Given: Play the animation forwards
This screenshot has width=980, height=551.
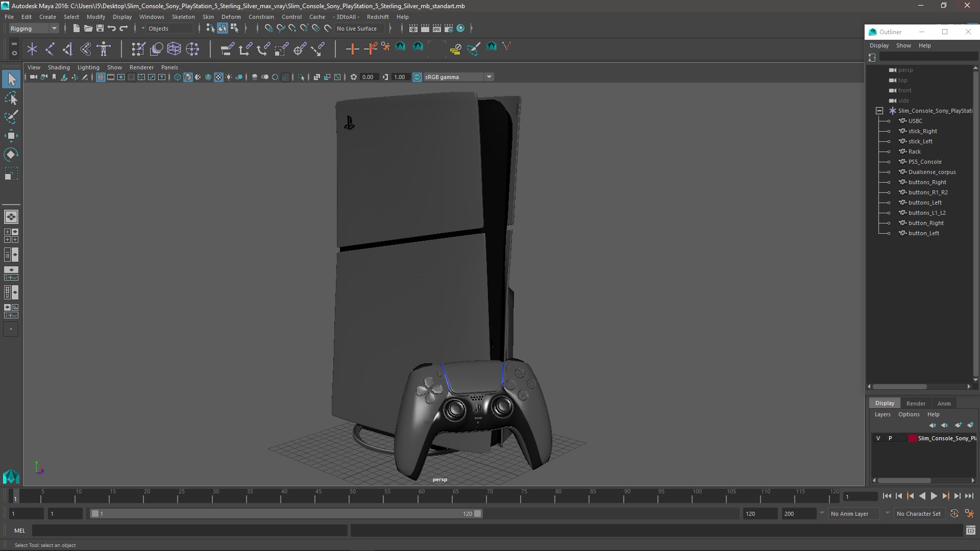Looking at the screenshot, I should point(934,496).
